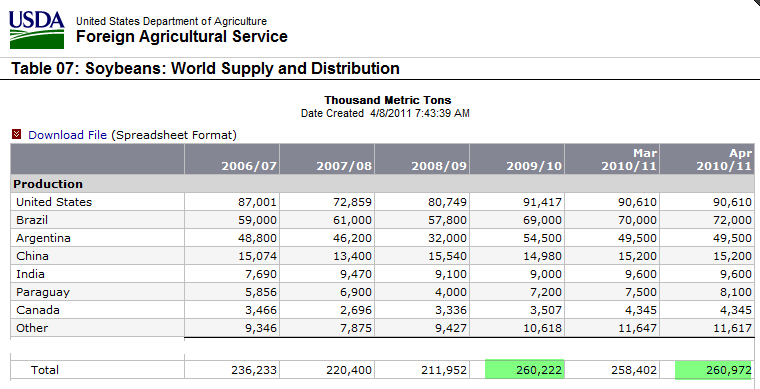The height and width of the screenshot is (389, 760).
Task: Click the USDA logo
Action: [36, 30]
